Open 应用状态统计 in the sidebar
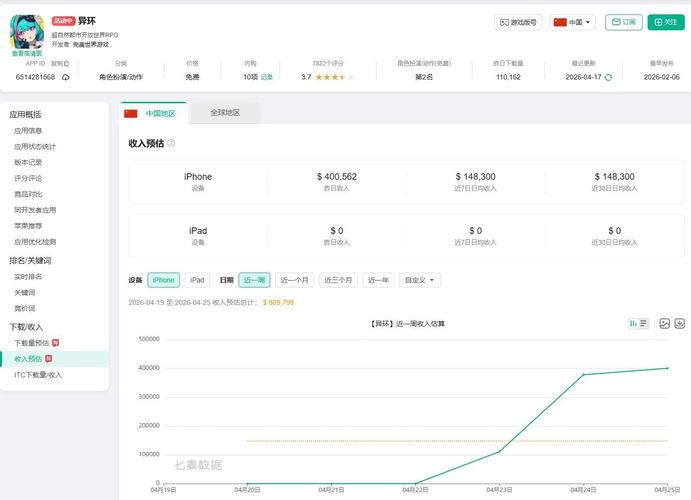 pos(35,147)
